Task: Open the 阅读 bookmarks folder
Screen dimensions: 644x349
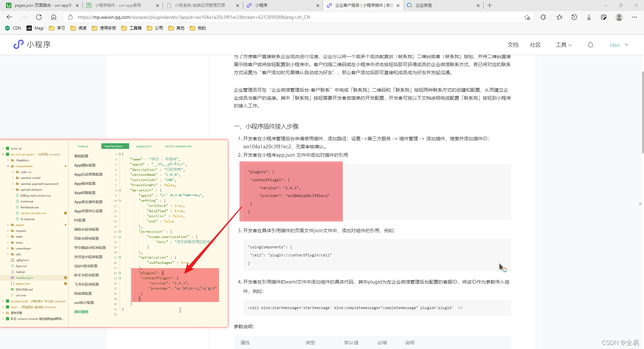Action: coord(78,28)
